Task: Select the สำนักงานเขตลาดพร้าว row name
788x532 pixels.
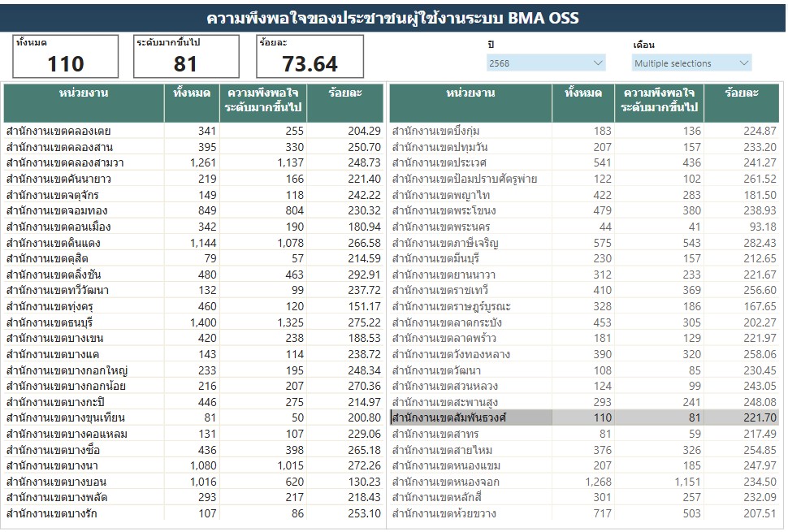Action: coord(444,338)
